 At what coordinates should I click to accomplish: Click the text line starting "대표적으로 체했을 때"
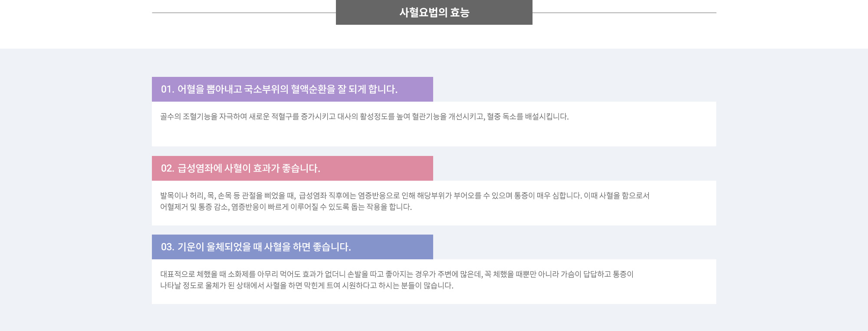coord(397,274)
